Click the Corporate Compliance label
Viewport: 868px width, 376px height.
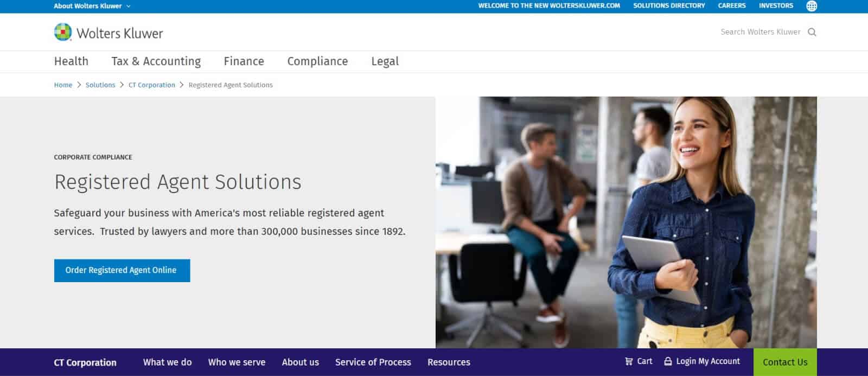(x=93, y=157)
